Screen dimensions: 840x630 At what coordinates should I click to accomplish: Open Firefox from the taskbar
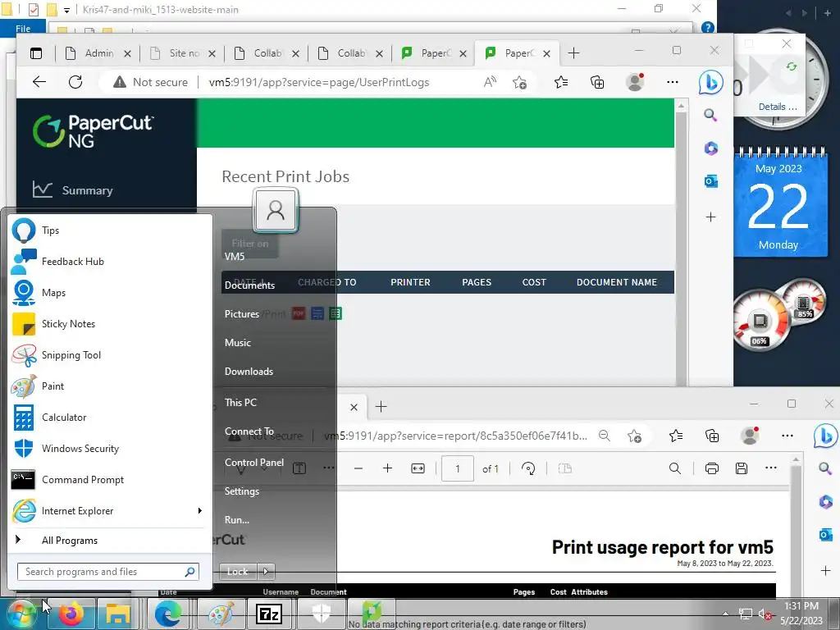click(72, 614)
